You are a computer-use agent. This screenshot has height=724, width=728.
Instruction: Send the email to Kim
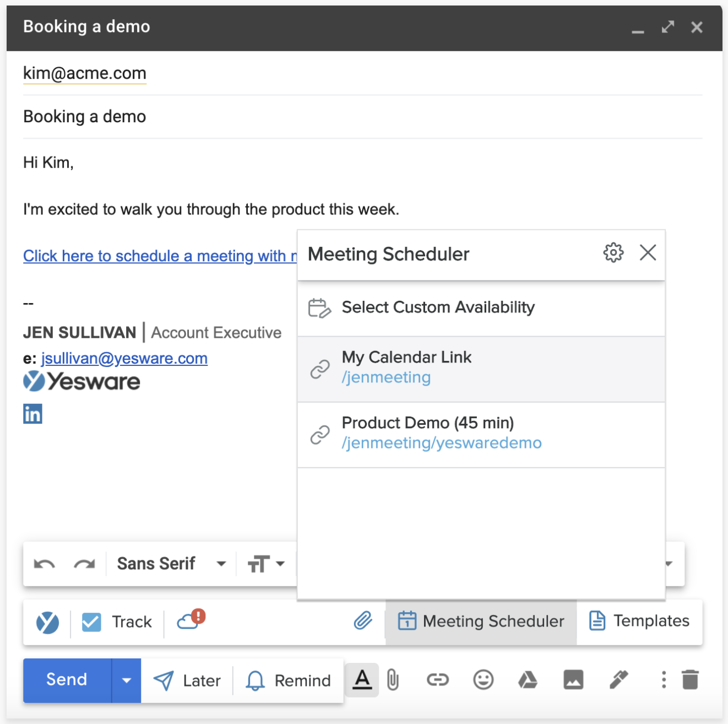pyautogui.click(x=66, y=680)
